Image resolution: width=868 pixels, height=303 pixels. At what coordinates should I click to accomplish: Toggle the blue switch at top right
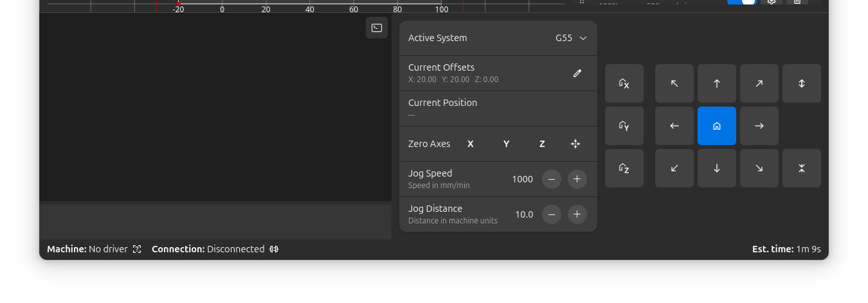point(741,2)
